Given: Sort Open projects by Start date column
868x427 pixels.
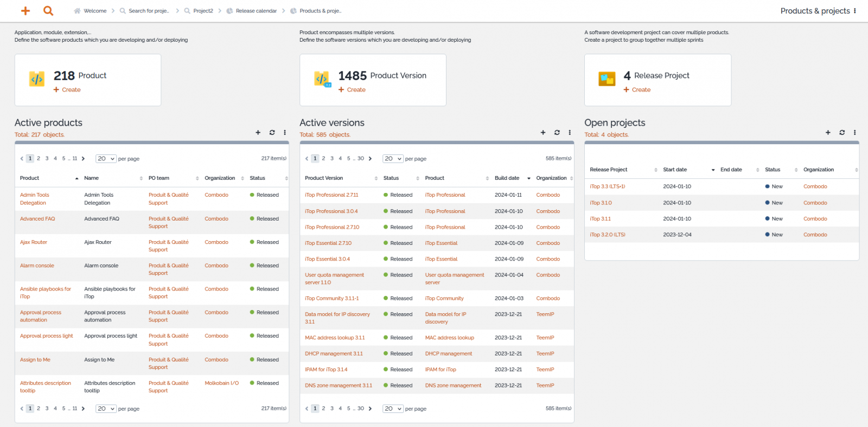Looking at the screenshot, I should click(688, 170).
